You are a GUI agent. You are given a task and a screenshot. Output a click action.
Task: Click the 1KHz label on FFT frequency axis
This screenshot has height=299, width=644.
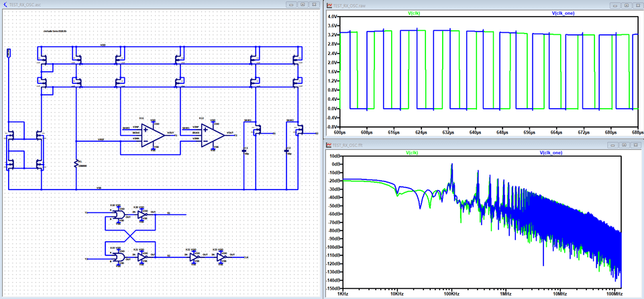click(x=343, y=294)
